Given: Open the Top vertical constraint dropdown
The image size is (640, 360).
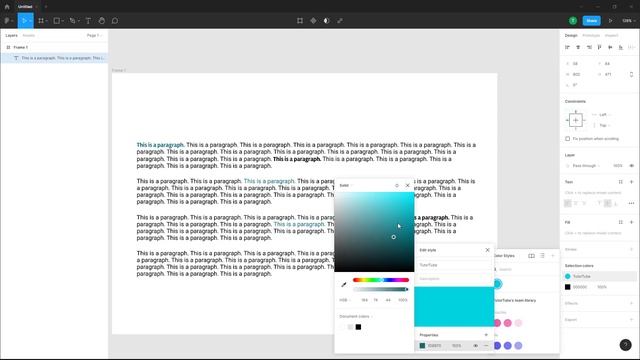Looking at the screenshot, I should pos(605,125).
